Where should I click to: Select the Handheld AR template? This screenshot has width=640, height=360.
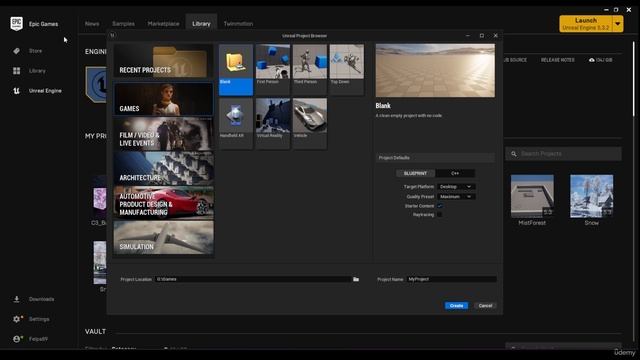tap(236, 123)
